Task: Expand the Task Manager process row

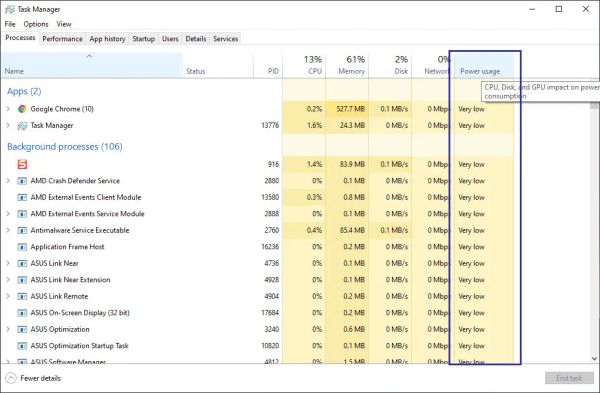Action: coord(8,126)
